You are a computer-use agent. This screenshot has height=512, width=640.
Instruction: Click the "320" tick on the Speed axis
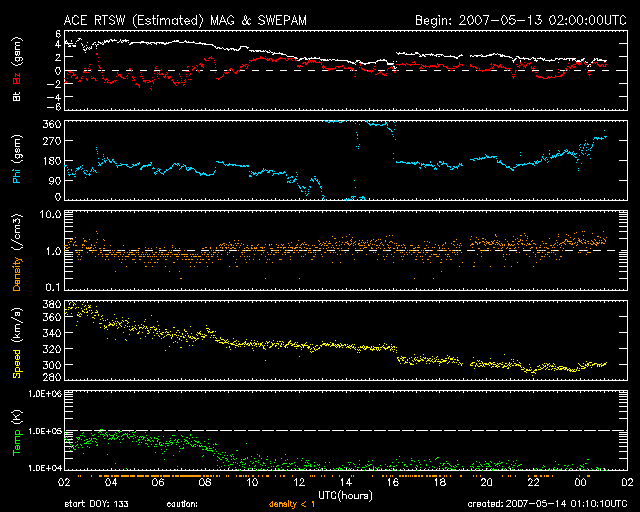tap(52, 349)
